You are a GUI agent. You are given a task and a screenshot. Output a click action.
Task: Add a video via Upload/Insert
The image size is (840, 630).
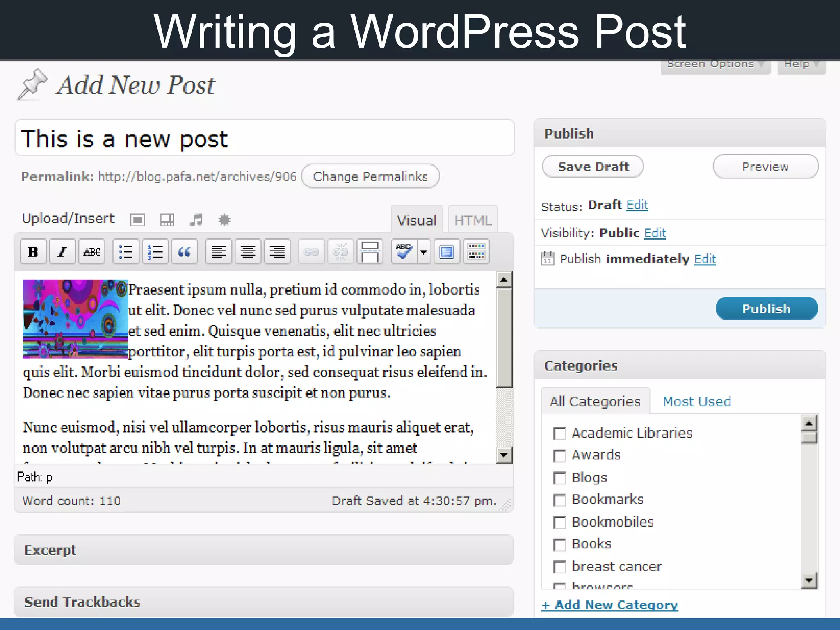coord(167,220)
